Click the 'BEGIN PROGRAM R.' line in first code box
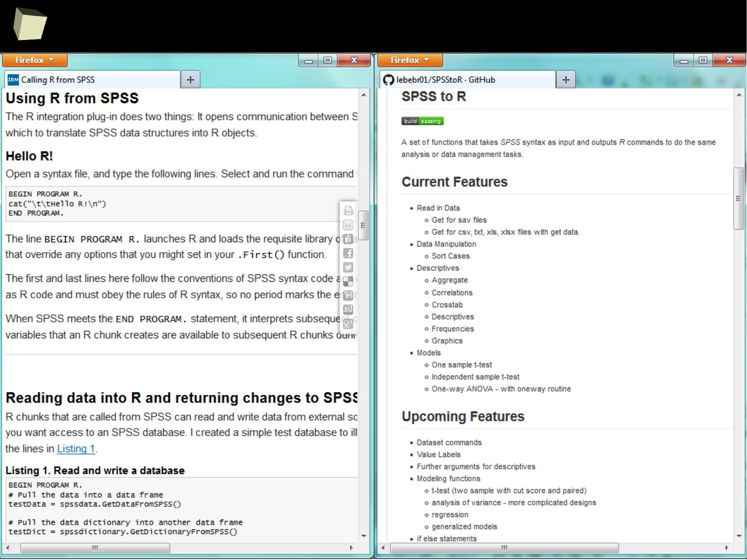 click(x=45, y=194)
